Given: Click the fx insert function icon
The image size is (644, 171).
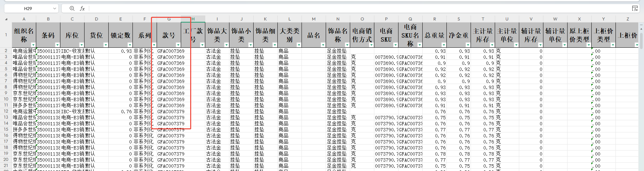Looking at the screenshot, I should (x=82, y=8).
